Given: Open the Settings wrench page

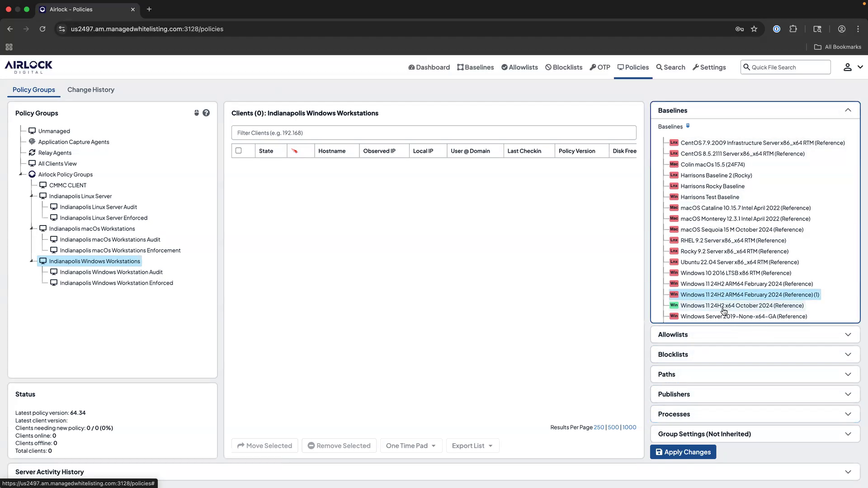Looking at the screenshot, I should click(709, 67).
